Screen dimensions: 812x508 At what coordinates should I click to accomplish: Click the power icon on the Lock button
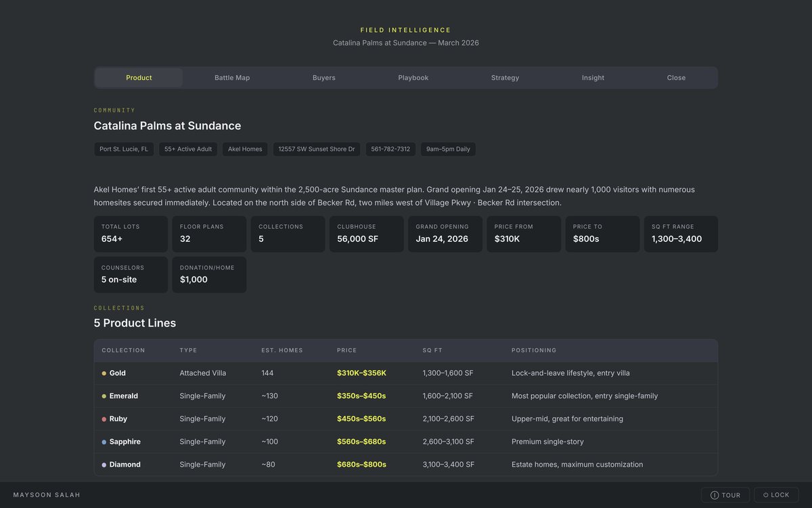(x=766, y=495)
